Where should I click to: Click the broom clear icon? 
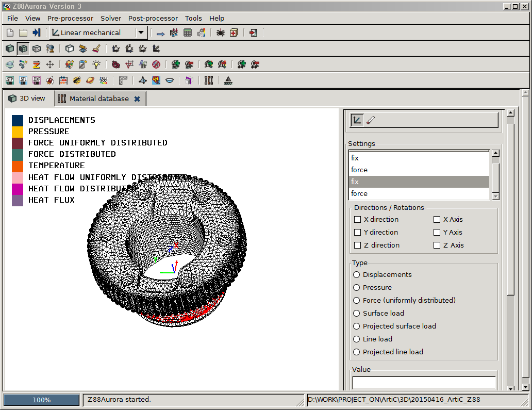coord(97,48)
